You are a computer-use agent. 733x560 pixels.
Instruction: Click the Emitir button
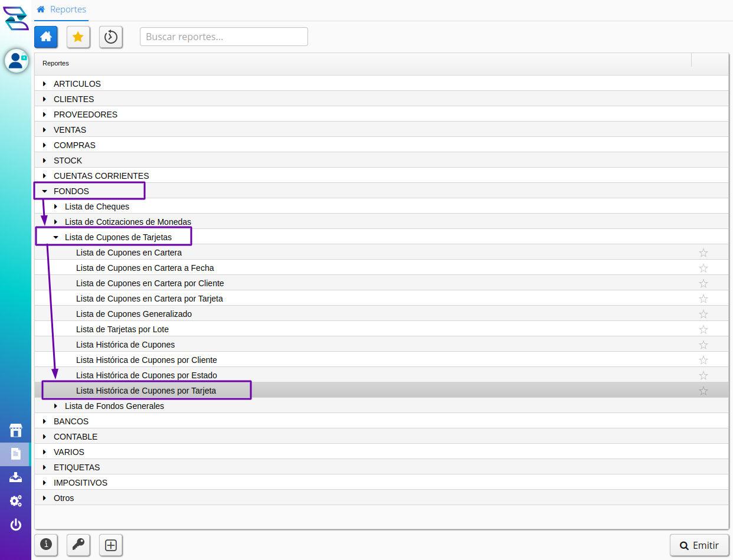click(x=699, y=545)
